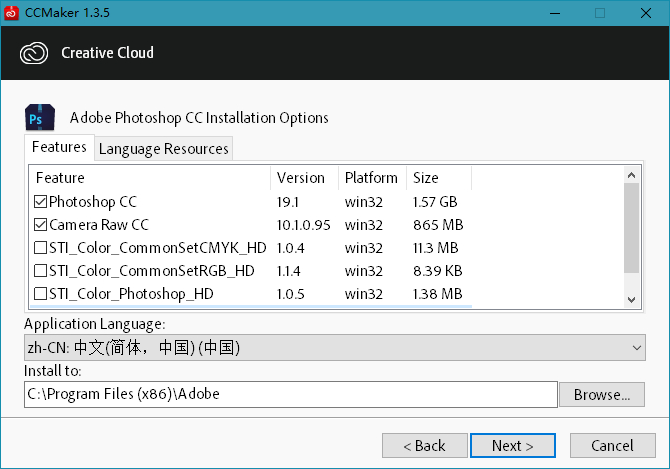Sort by the Version column header
The height and width of the screenshot is (469, 670).
(304, 178)
